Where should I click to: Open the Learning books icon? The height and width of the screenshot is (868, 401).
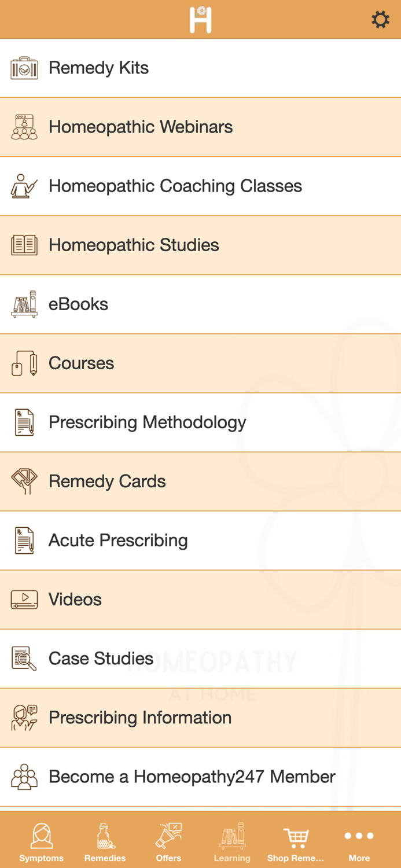coord(232,836)
